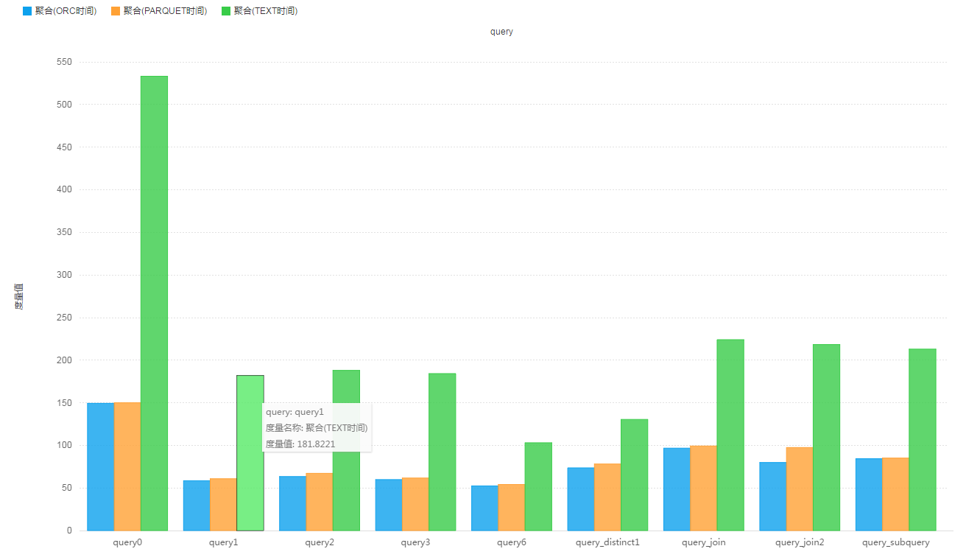Screen dimensions: 980x560
Task: Select the green TEXT bar for query3
Action: coord(442,452)
